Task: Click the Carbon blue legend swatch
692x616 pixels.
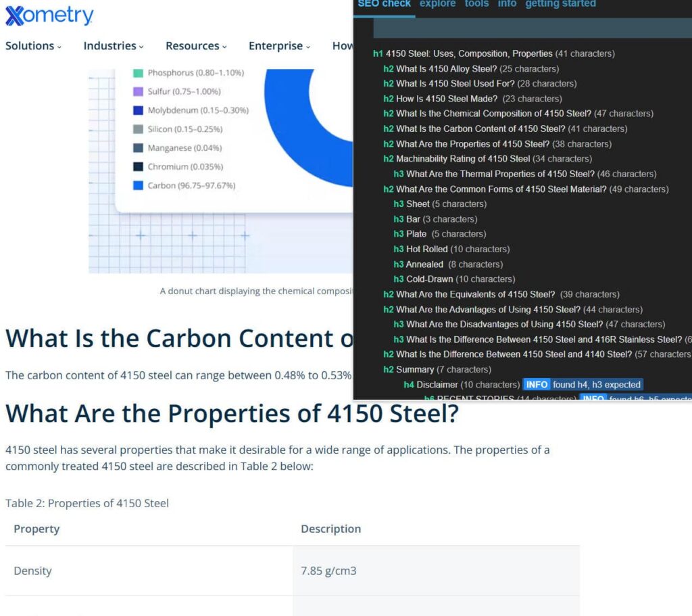Action: (x=138, y=185)
